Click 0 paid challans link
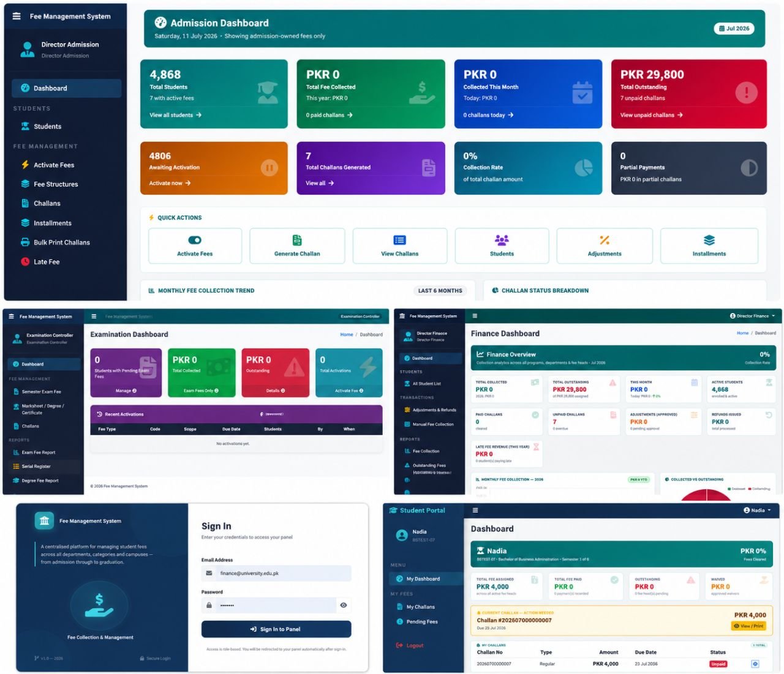Screen dimensions: 784x674 (329, 115)
